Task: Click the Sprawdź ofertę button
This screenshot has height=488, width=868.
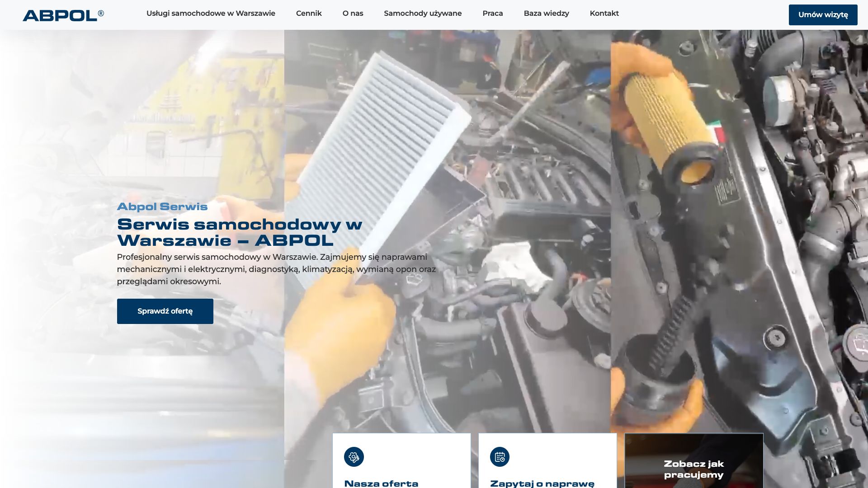Action: [165, 311]
